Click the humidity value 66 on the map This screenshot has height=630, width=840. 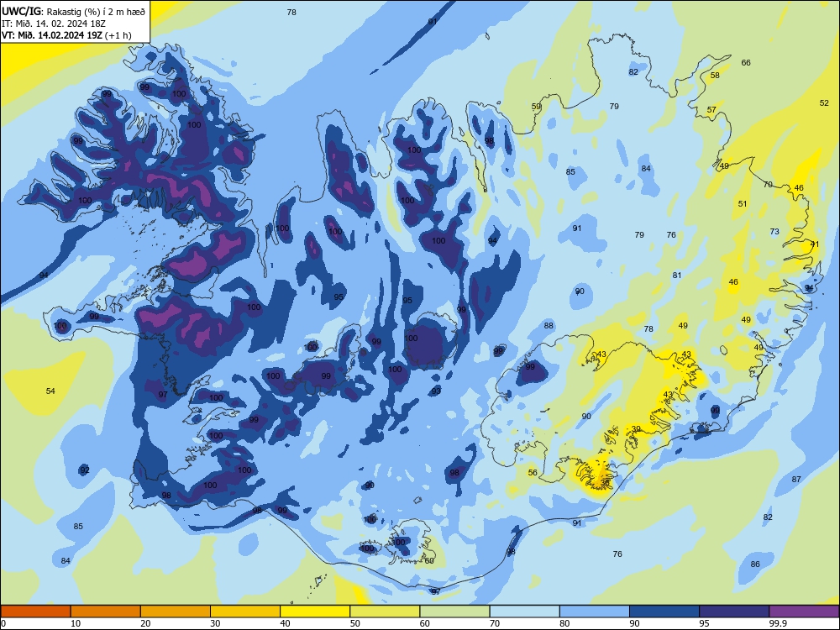746,63
